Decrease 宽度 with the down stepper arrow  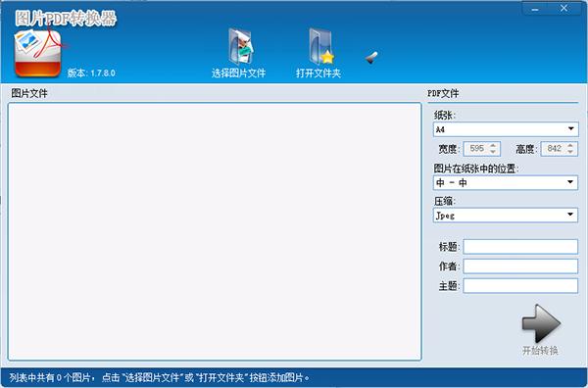tap(493, 152)
